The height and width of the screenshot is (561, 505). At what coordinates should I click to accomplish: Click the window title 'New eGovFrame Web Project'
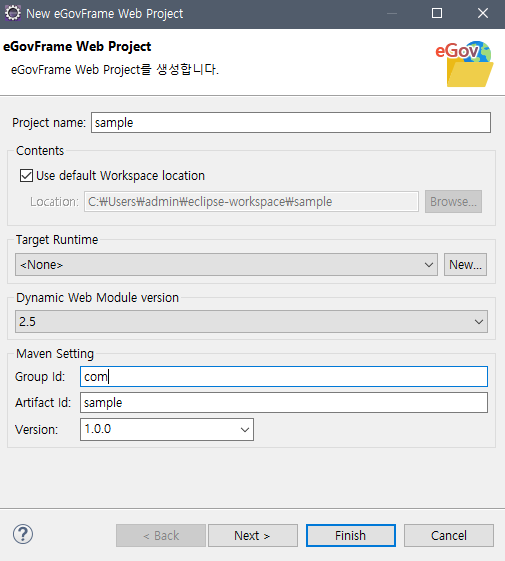pyautogui.click(x=105, y=14)
